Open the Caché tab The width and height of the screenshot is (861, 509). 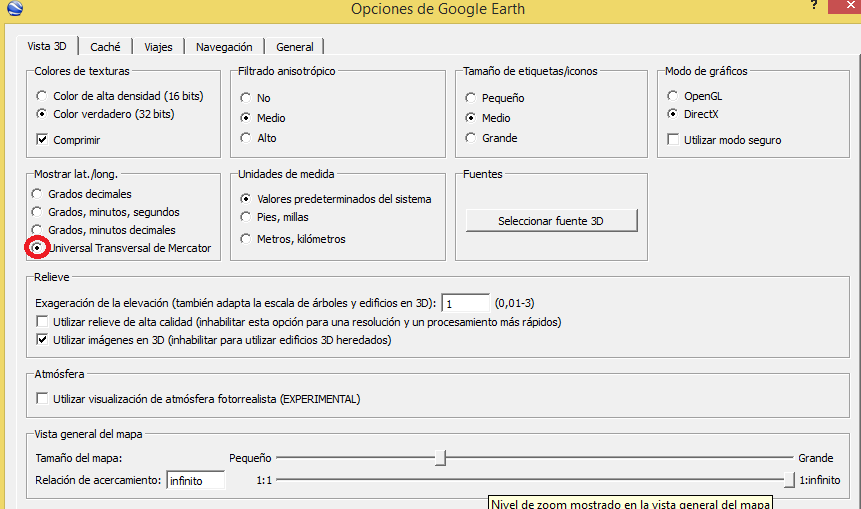coord(105,47)
